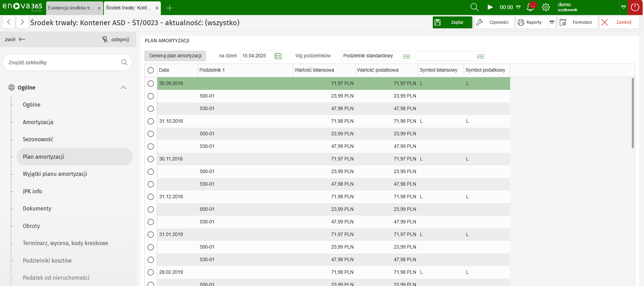Open the Amortyzacja sidebar item

[x=38, y=122]
